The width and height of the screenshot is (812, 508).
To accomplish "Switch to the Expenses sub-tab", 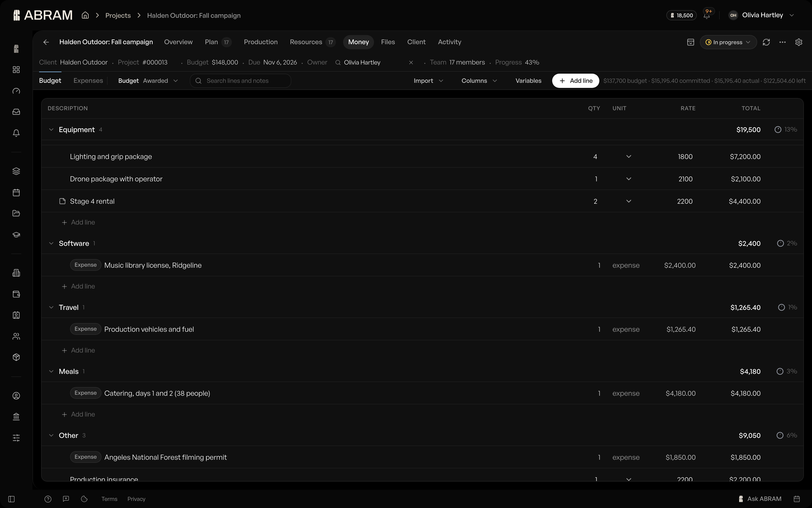I will [88, 81].
